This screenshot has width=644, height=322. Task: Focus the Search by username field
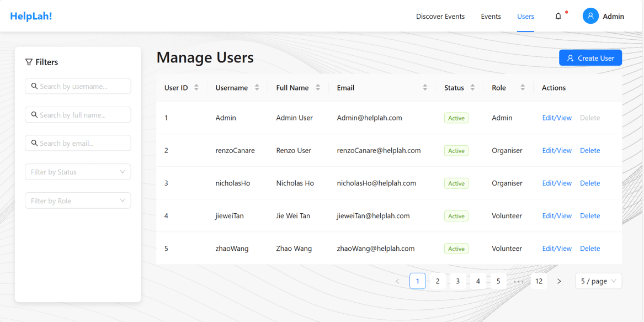point(78,86)
